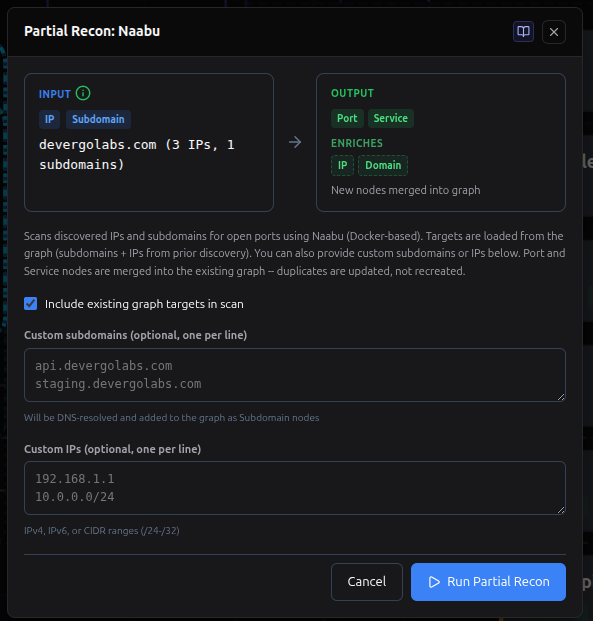This screenshot has height=621, width=593.
Task: Close the Partial Recon dialog
Action: pyautogui.click(x=554, y=32)
